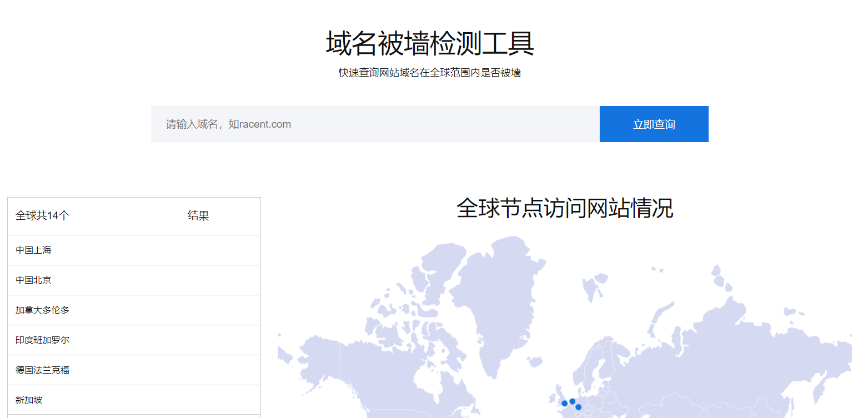Select the 新加坡 node row
Image resolution: width=868 pixels, height=418 pixels.
click(x=133, y=400)
